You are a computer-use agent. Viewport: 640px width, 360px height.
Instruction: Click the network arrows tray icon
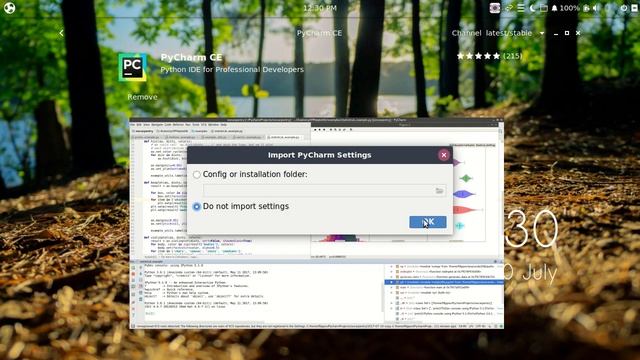509,8
